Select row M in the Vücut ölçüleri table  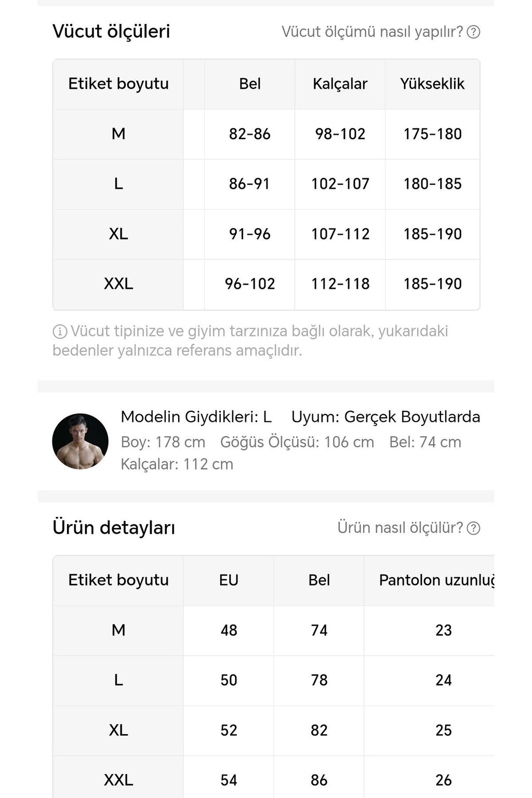[x=118, y=134]
